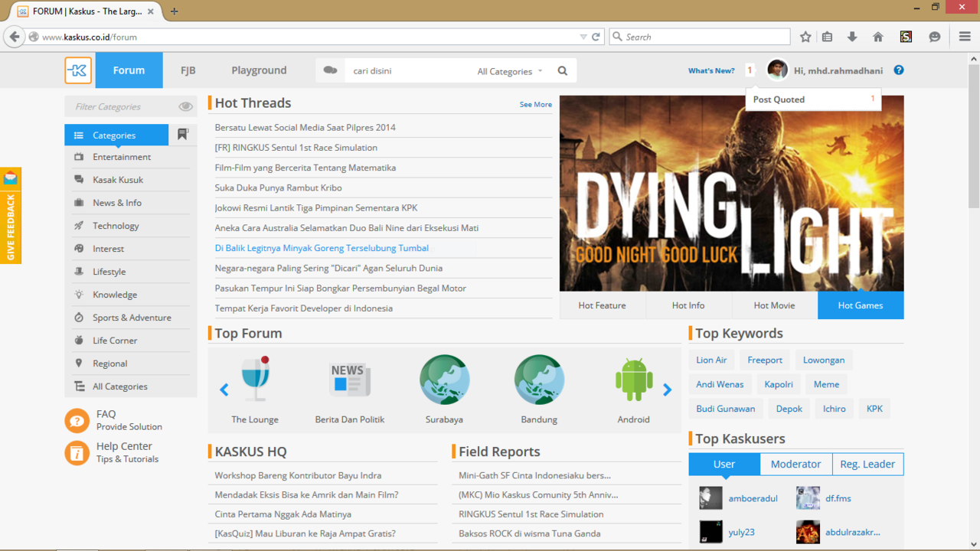Viewport: 980px width, 551px height.
Task: Select the Hot Feature tab
Action: [x=603, y=305]
